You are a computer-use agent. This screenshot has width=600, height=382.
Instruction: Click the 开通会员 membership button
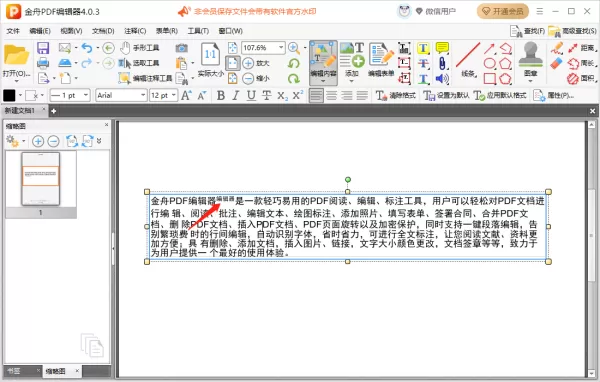coord(502,11)
